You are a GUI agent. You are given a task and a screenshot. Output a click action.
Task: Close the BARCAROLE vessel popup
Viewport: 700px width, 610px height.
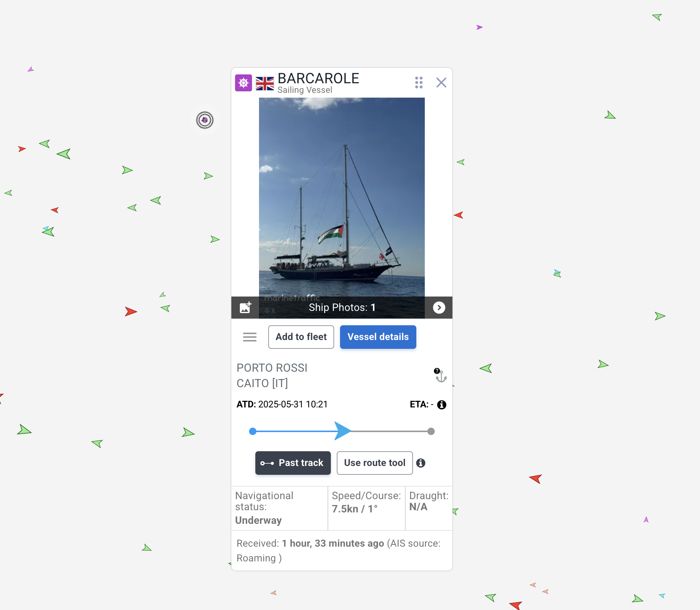click(x=441, y=83)
